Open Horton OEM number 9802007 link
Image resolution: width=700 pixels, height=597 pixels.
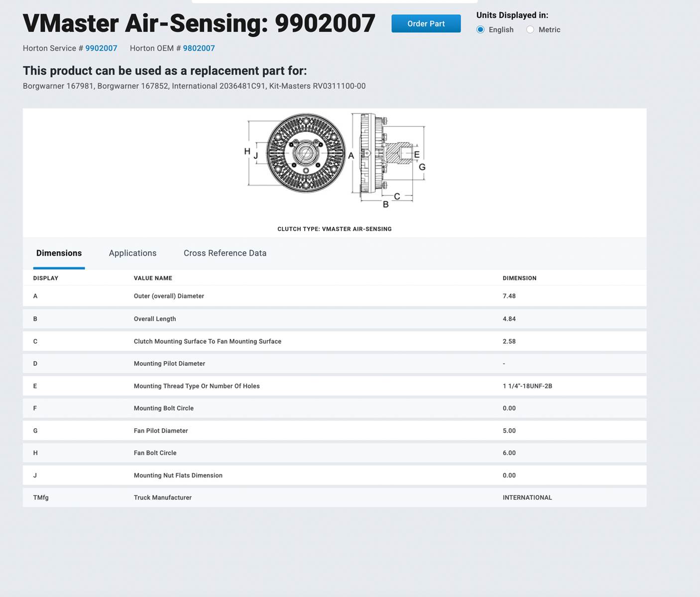(x=199, y=48)
